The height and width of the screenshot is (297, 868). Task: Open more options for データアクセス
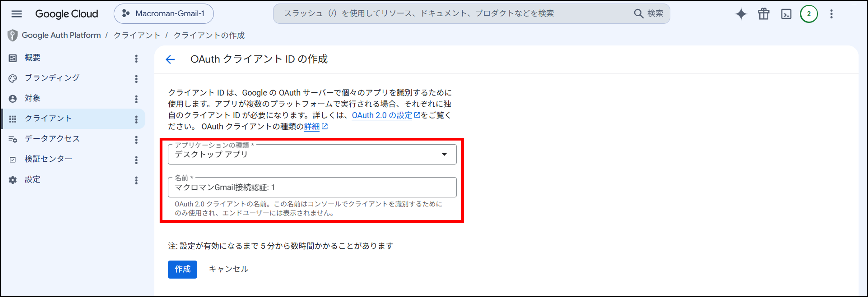[x=136, y=140]
